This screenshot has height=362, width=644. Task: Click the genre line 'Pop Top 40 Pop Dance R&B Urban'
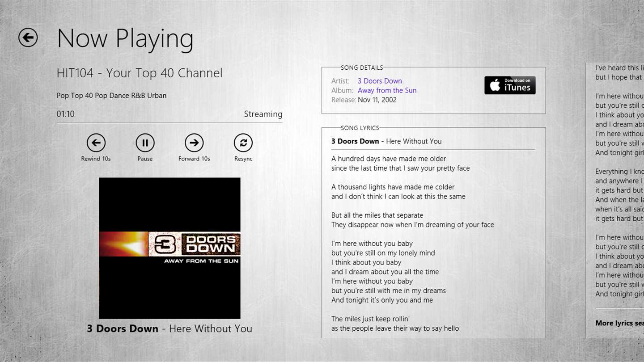111,96
